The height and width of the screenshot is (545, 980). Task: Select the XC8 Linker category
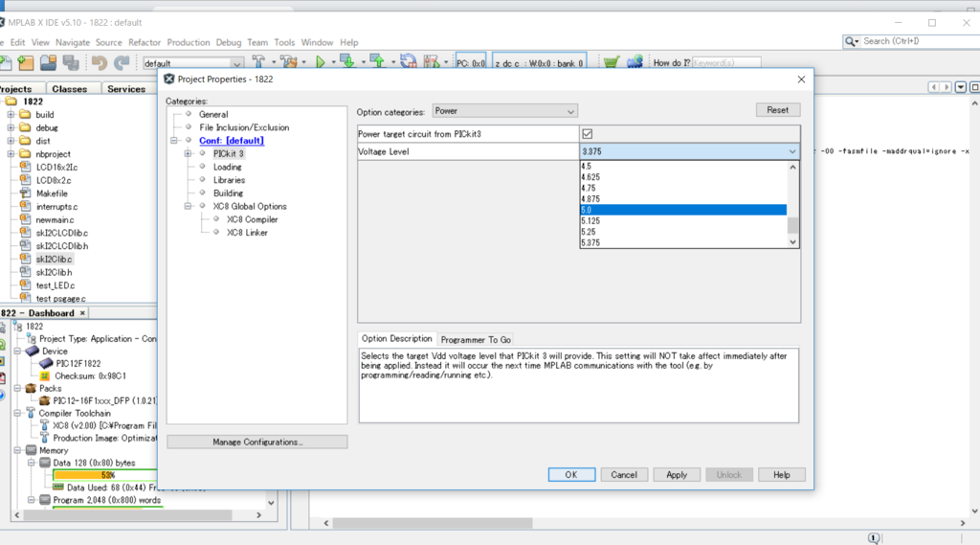click(x=247, y=233)
